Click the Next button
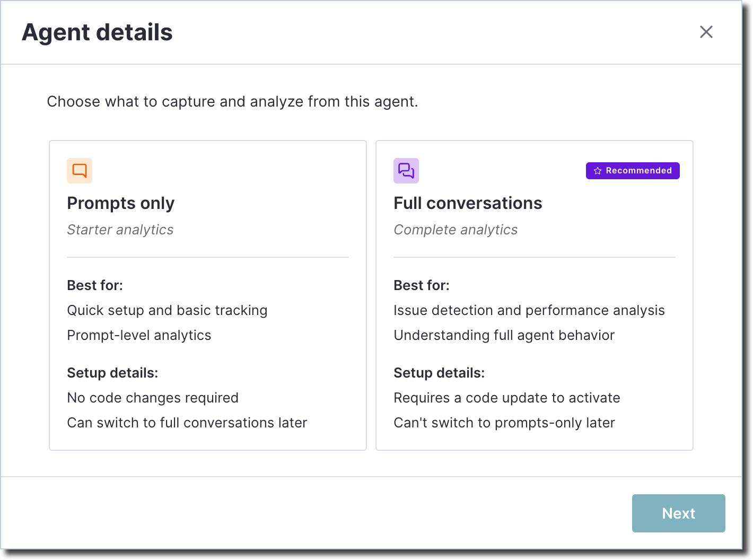 pyautogui.click(x=679, y=513)
